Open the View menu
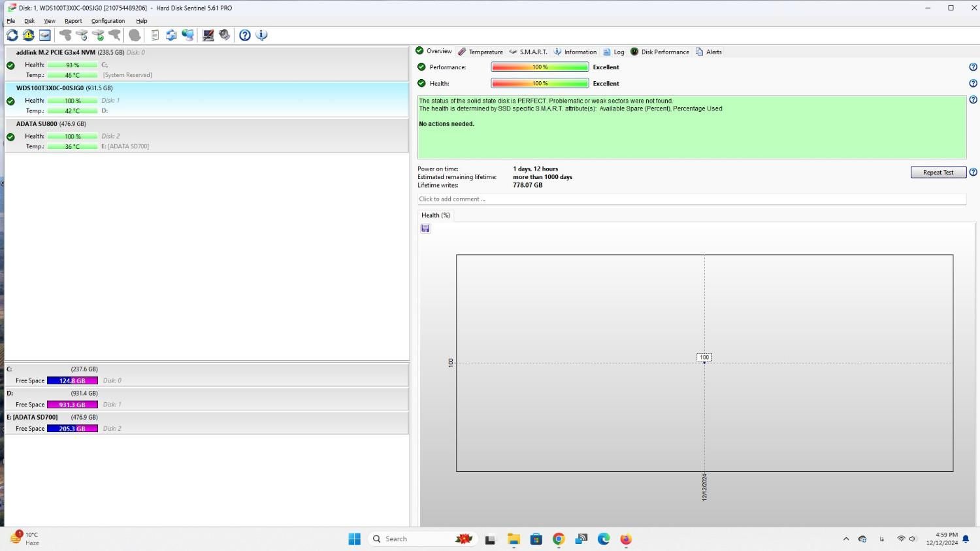 50,21
